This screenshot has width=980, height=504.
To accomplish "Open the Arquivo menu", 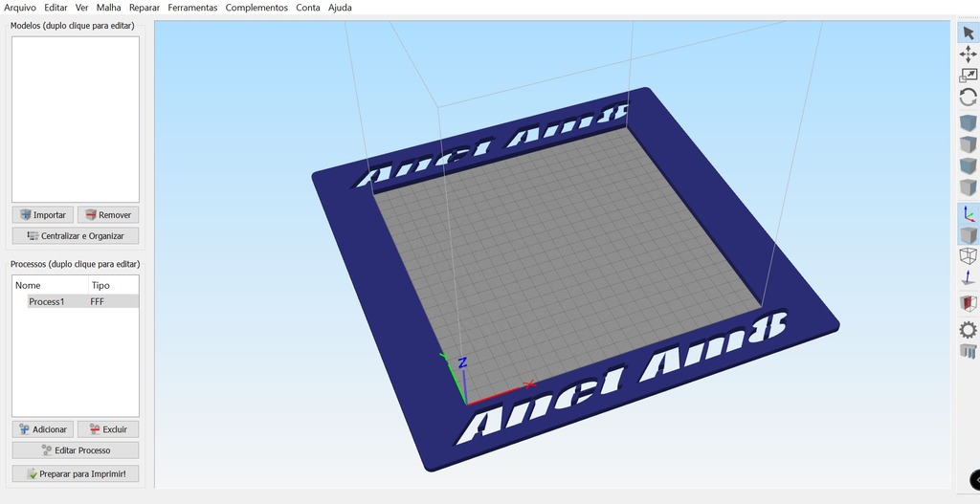I will click(x=20, y=8).
